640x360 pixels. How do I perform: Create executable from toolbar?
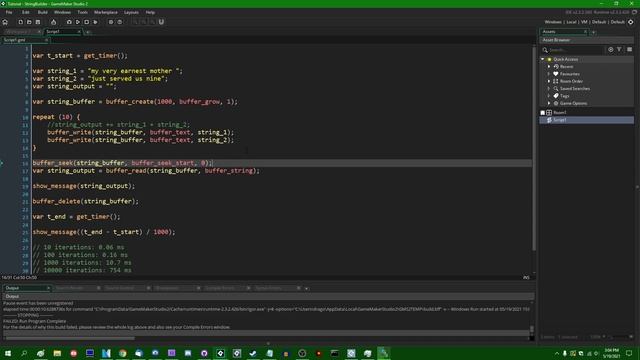[x=53, y=22]
